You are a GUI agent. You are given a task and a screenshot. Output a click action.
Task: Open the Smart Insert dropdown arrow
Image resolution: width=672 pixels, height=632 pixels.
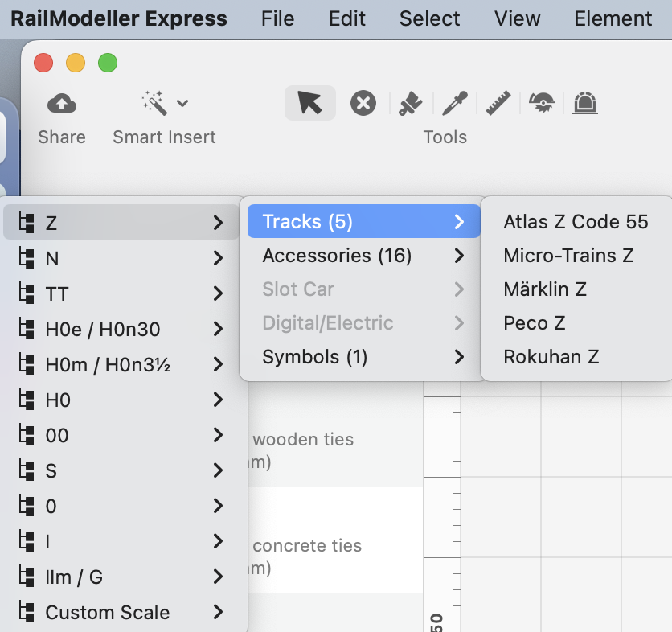point(182,103)
